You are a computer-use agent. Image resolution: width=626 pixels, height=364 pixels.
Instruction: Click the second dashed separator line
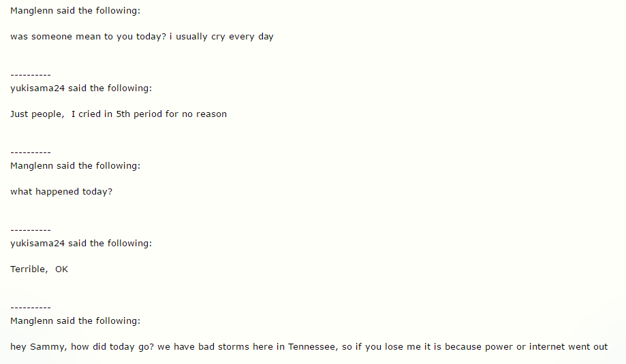click(x=31, y=152)
